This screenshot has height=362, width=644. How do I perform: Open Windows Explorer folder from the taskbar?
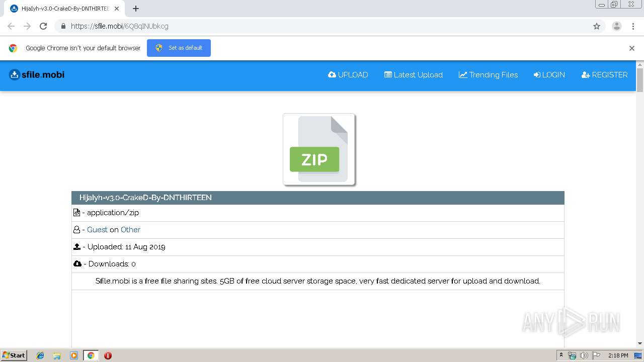[x=57, y=355]
